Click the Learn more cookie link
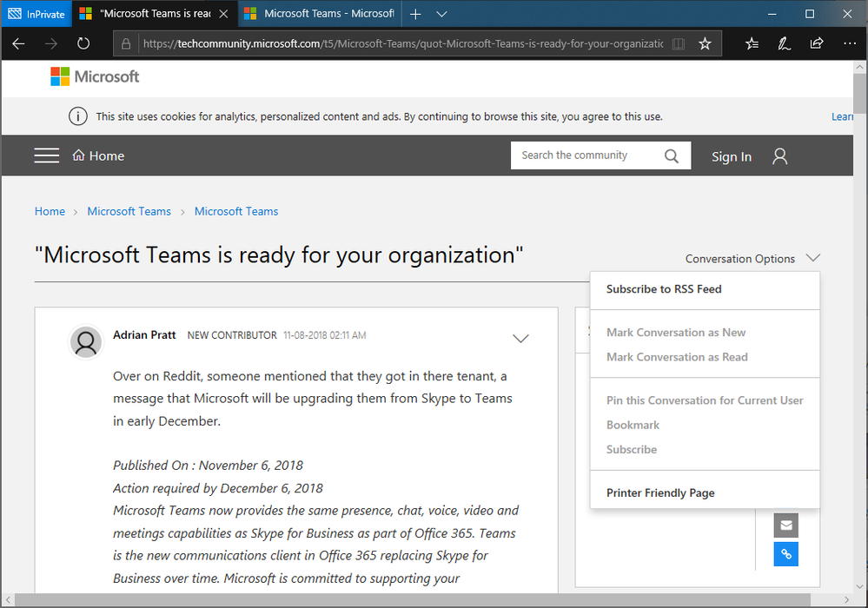 [842, 116]
